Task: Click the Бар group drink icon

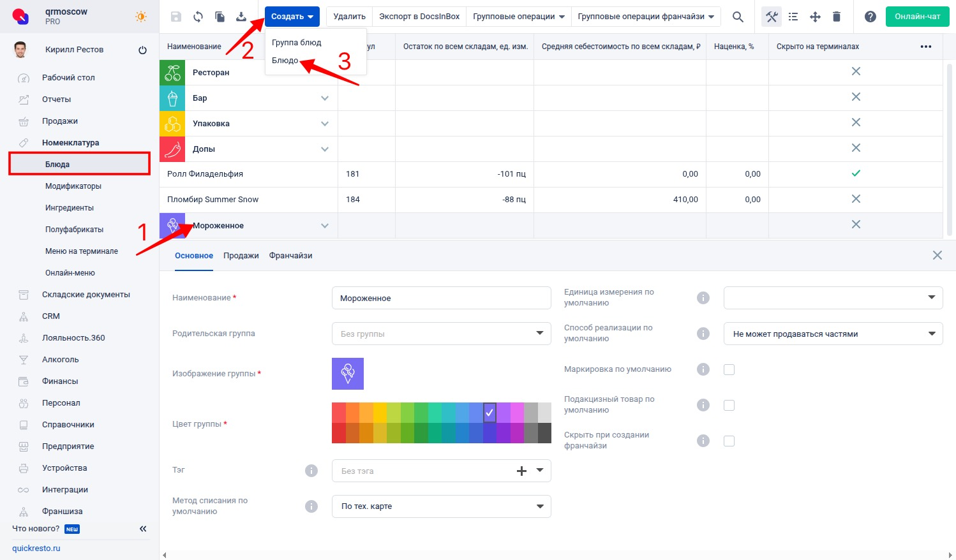Action: point(172,98)
